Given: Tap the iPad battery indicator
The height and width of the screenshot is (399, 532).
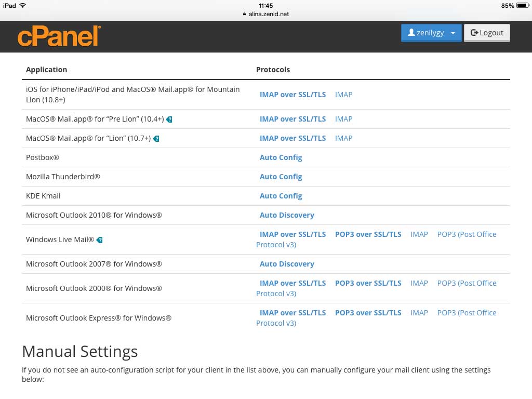Looking at the screenshot, I should click(x=523, y=5).
